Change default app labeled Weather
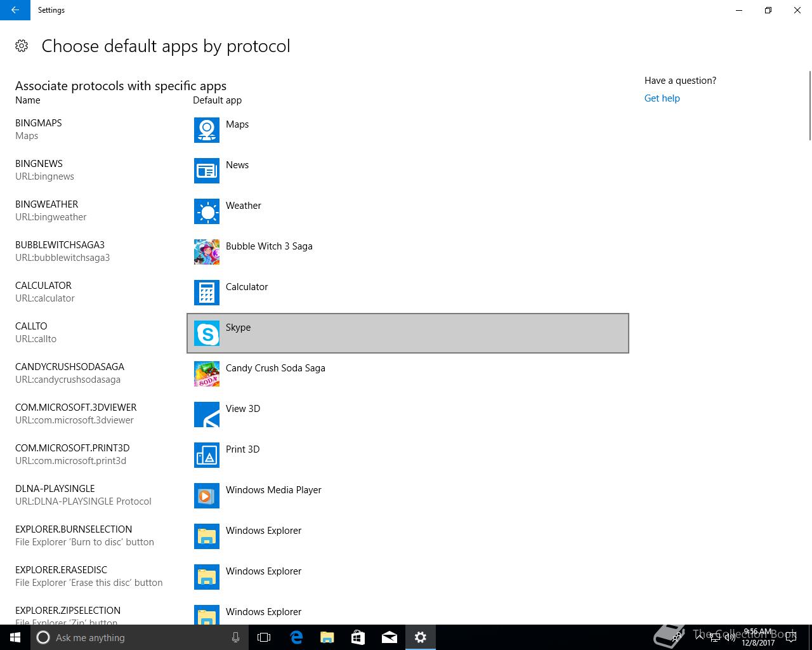Image resolution: width=812 pixels, height=650 pixels. [x=408, y=211]
